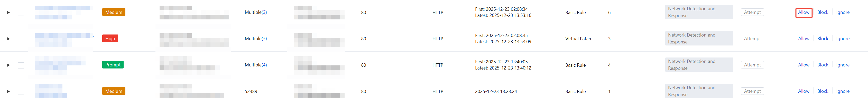Block the first Medium severity alert
Viewport: 868px width, 104px height.
tap(823, 13)
